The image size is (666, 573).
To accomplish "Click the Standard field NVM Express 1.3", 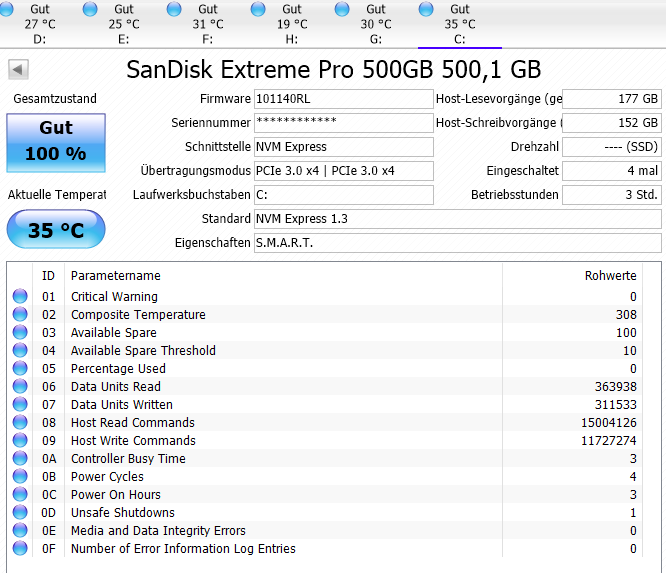I will point(458,219).
